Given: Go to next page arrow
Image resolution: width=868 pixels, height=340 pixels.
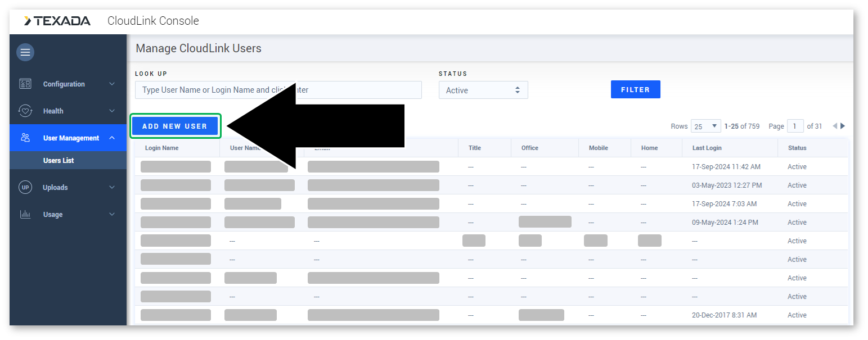Looking at the screenshot, I should click(843, 126).
